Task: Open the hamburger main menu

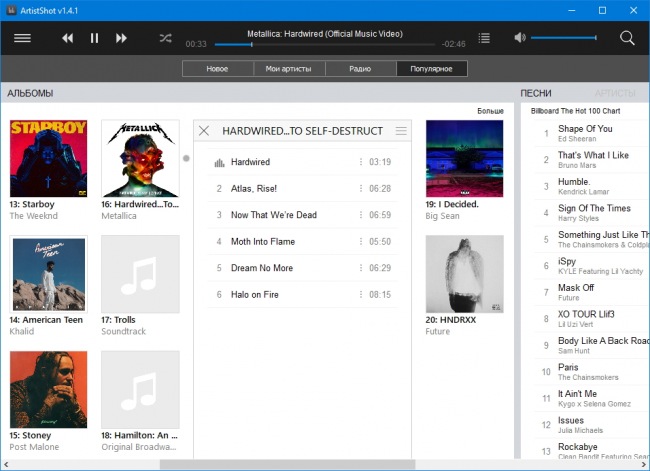Action: (x=22, y=38)
